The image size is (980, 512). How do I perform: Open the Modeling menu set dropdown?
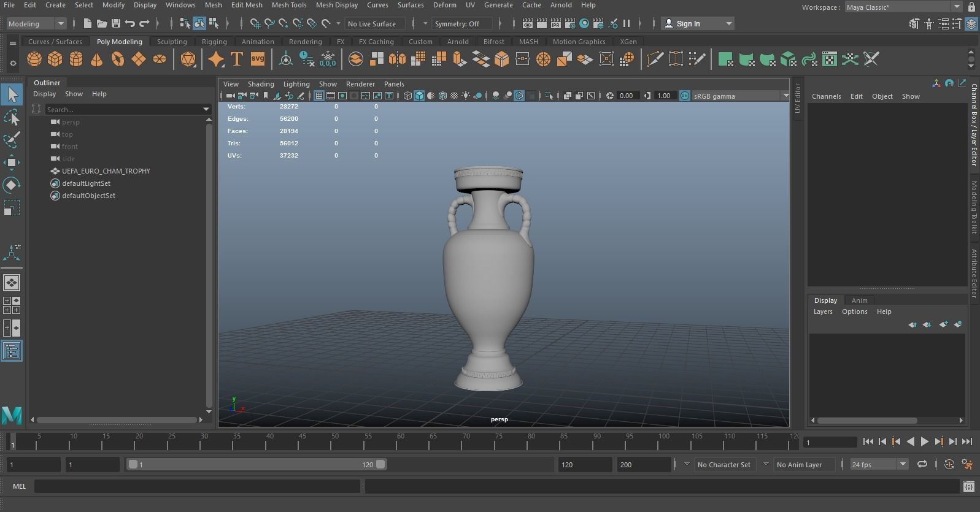point(36,23)
